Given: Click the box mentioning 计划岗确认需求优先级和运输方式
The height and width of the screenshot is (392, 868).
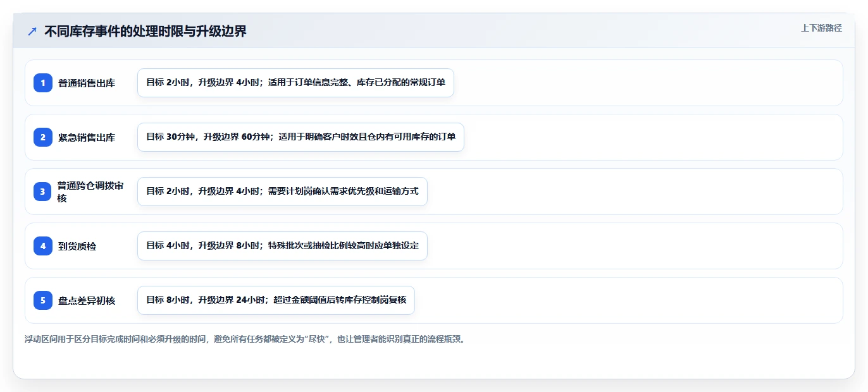Looking at the screenshot, I should click(x=282, y=192).
